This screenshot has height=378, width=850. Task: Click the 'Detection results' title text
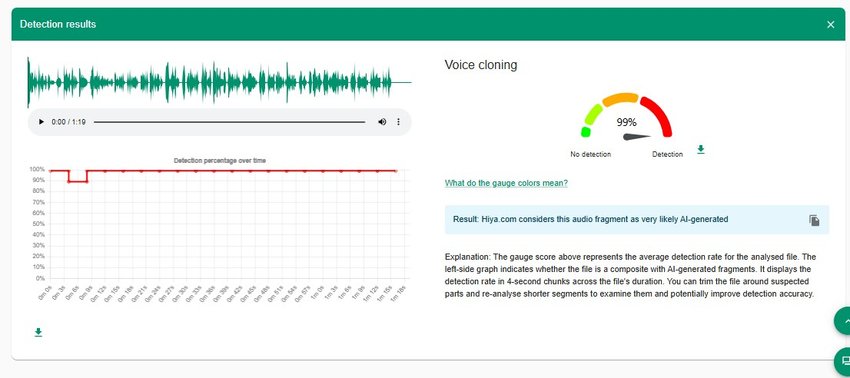(x=57, y=24)
